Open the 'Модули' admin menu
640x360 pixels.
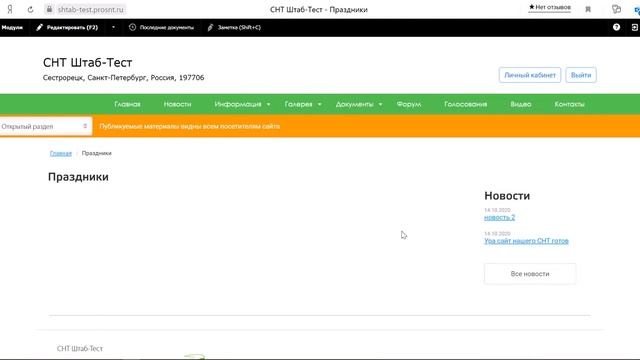12,27
